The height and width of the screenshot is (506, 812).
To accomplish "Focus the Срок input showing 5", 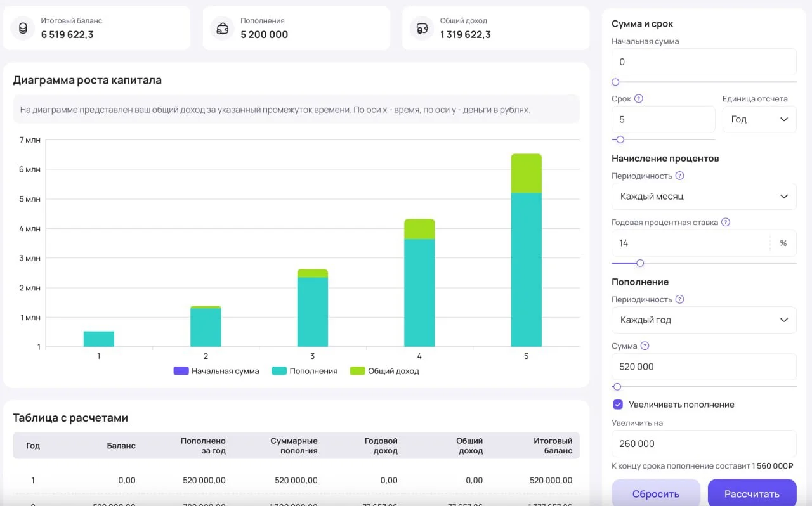I will tap(664, 119).
